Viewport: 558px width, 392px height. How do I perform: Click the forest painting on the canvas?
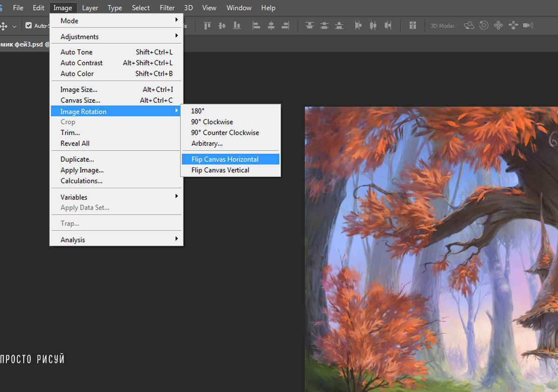[431, 249]
